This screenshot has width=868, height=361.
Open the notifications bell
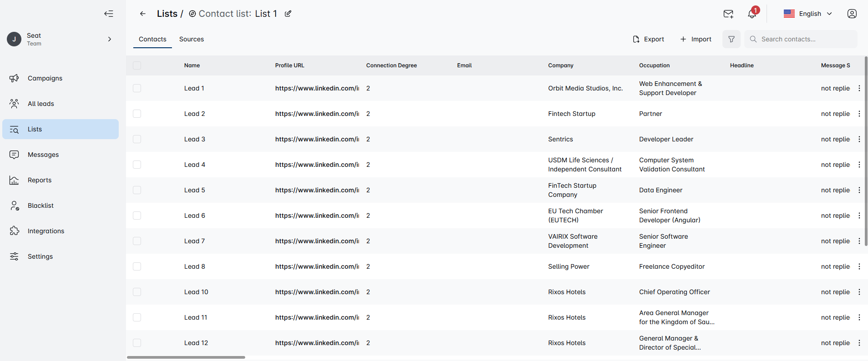click(x=752, y=14)
